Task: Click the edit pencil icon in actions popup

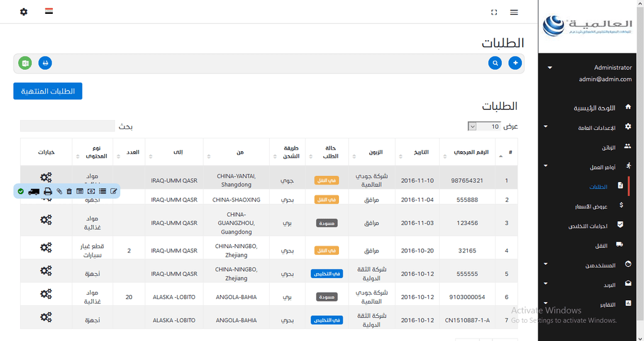Action: pyautogui.click(x=114, y=191)
